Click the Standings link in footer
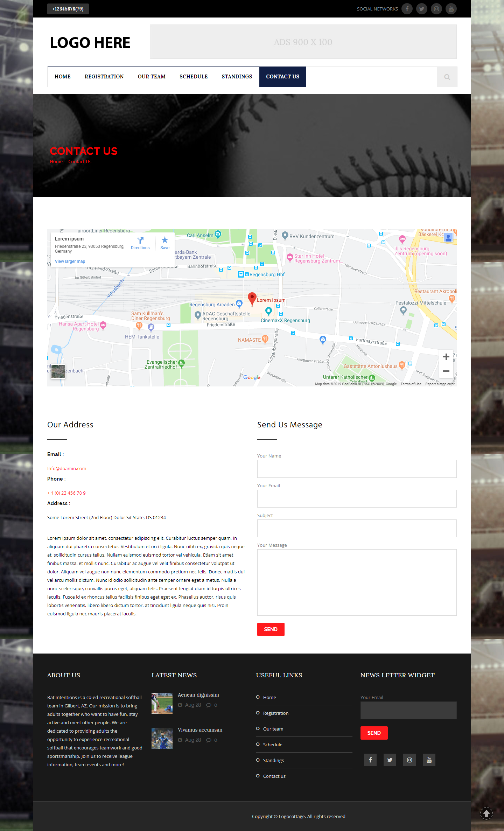The width and height of the screenshot is (504, 831). [x=273, y=760]
